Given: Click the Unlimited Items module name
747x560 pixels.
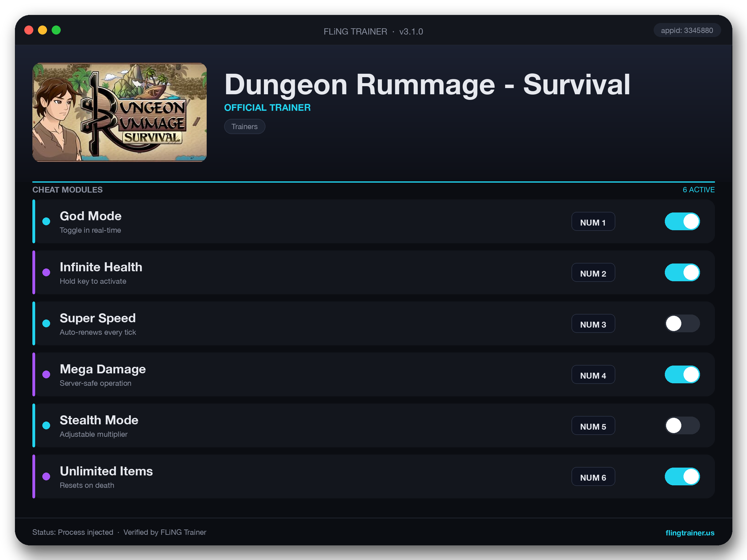Looking at the screenshot, I should (x=106, y=471).
